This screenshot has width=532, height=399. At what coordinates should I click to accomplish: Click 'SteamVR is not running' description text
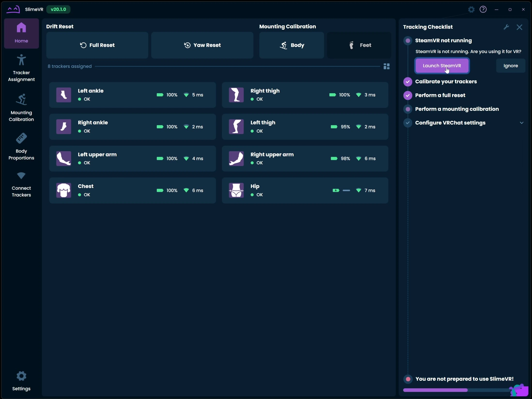(468, 52)
